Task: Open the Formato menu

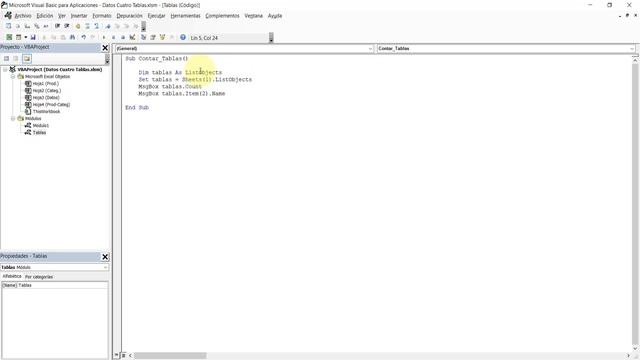Action: pos(102,16)
